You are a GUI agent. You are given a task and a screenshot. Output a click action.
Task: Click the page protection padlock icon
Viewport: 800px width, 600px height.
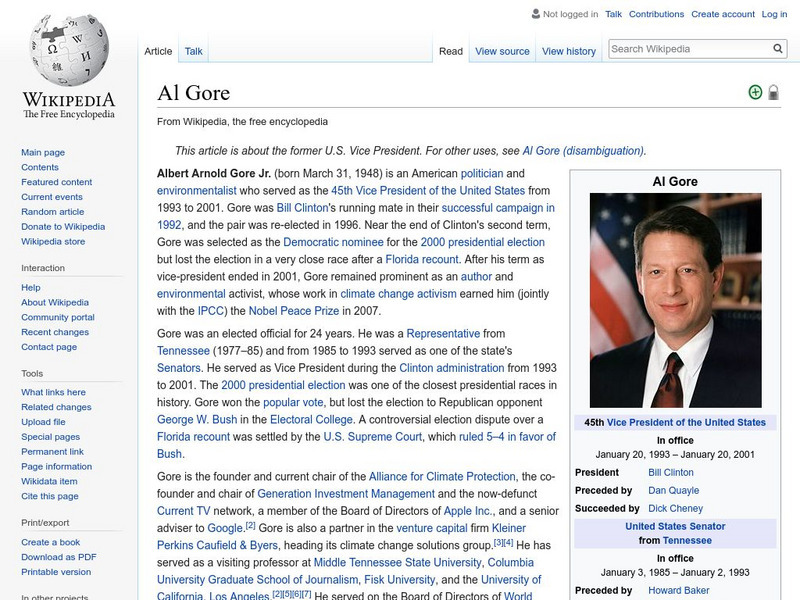(x=773, y=92)
